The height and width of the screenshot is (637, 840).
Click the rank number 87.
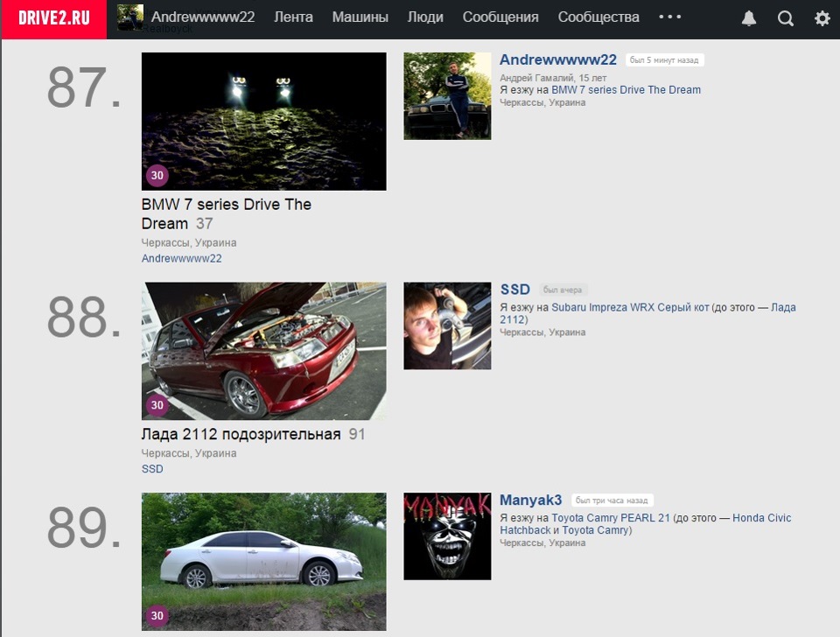pos(84,87)
